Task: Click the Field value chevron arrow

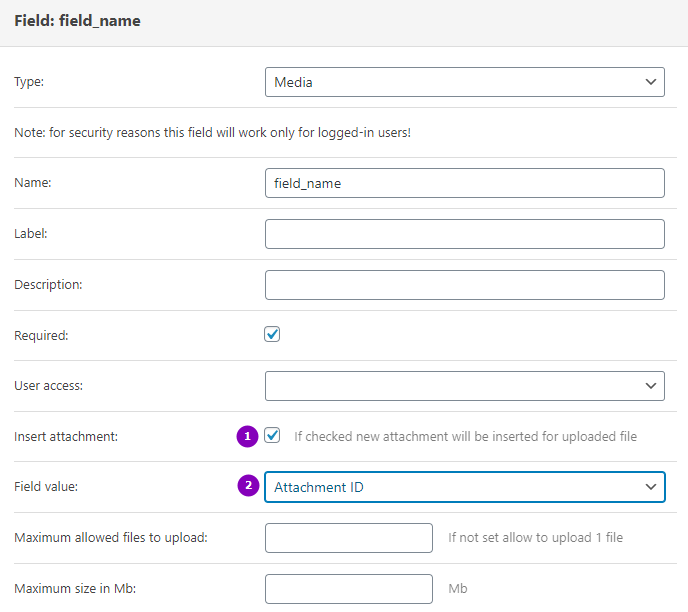Action: (x=651, y=487)
